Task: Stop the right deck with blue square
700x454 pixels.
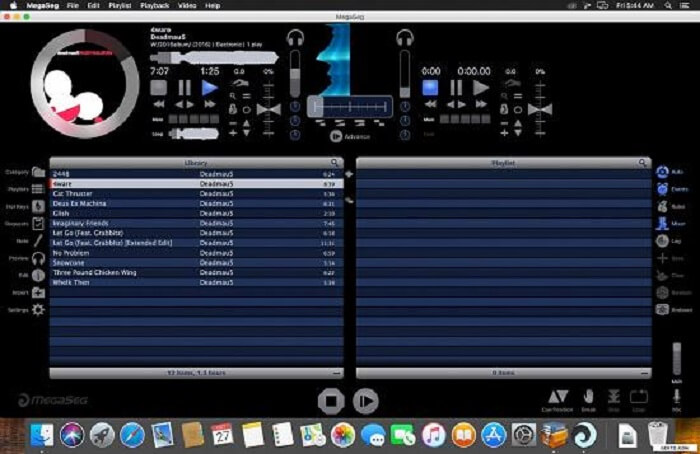Action: (x=430, y=88)
